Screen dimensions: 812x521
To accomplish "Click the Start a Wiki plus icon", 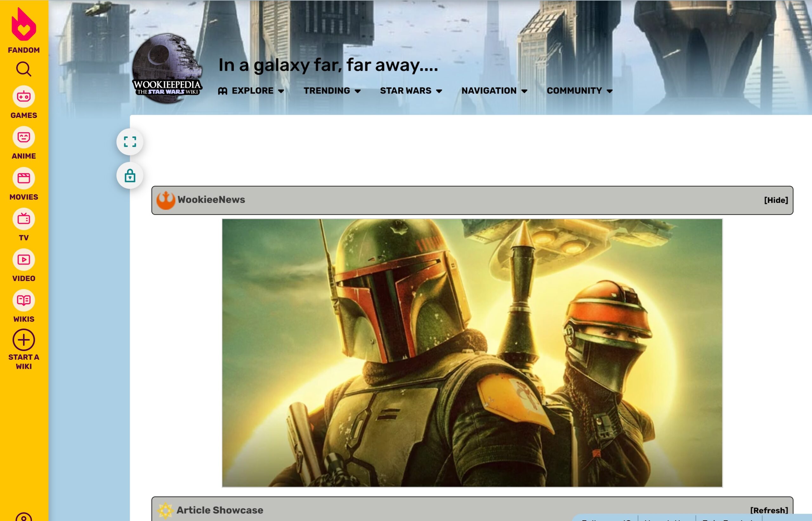I will pos(24,340).
